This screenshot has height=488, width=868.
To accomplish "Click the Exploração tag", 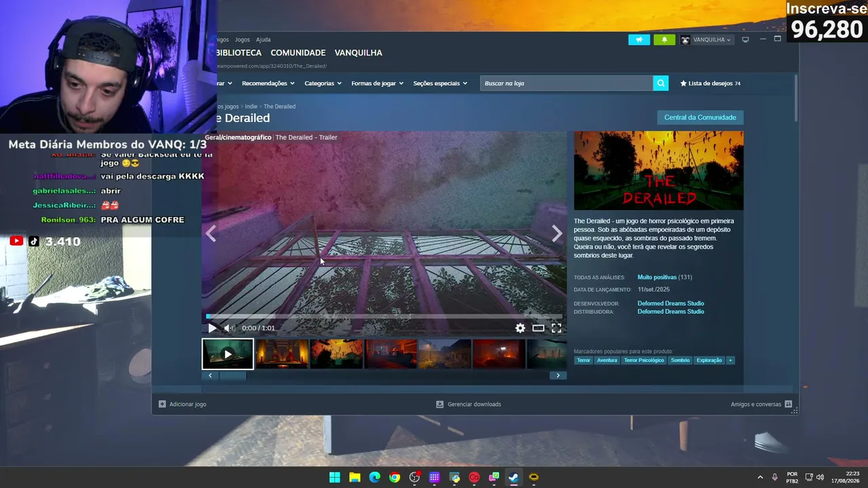I will point(709,361).
